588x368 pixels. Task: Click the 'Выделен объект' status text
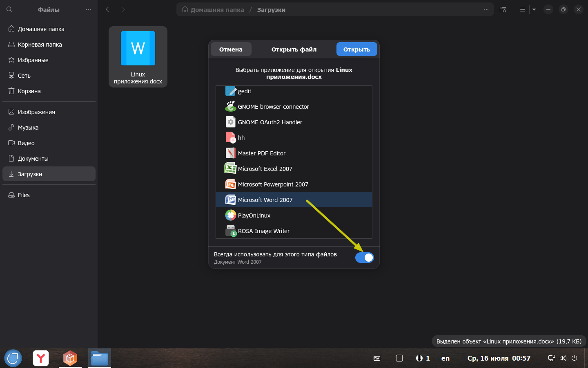click(x=509, y=341)
